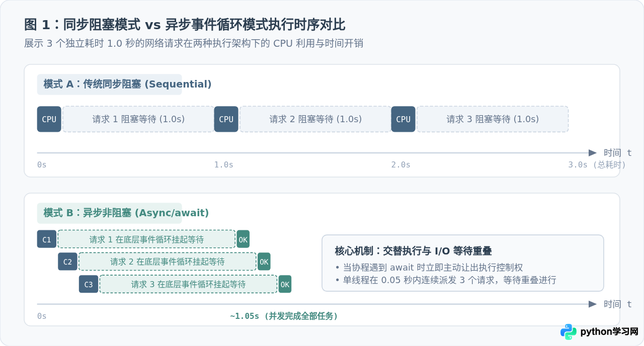Viewport: 644px width, 346px height.
Task: Click the 时间 t axis label in Mode B
Action: point(617,304)
